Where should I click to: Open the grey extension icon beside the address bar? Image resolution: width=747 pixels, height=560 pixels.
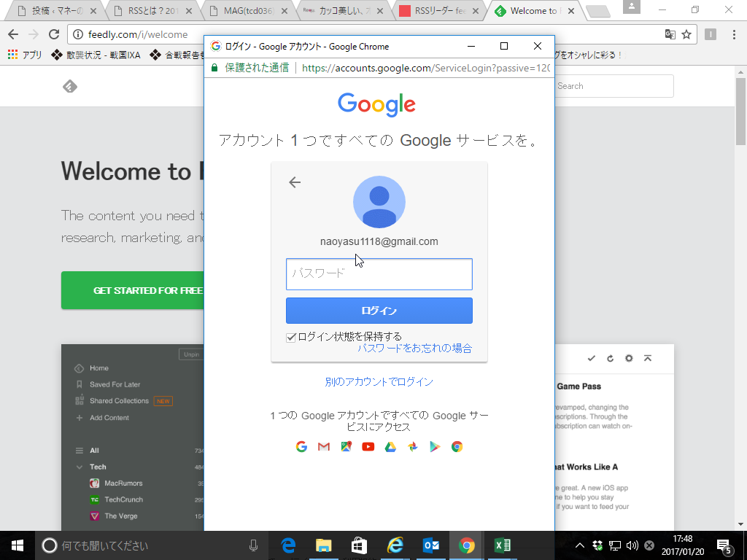pos(711,34)
